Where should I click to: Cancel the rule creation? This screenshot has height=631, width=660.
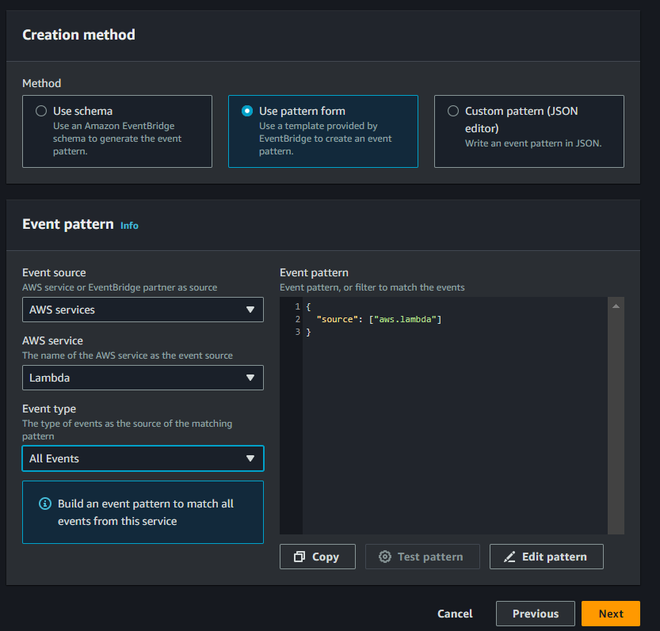(x=455, y=614)
